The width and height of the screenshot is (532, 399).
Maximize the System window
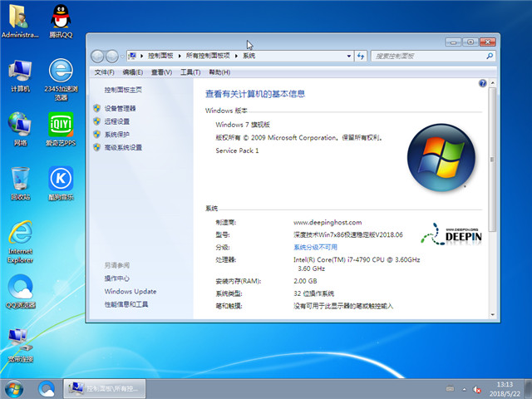pyautogui.click(x=470, y=42)
